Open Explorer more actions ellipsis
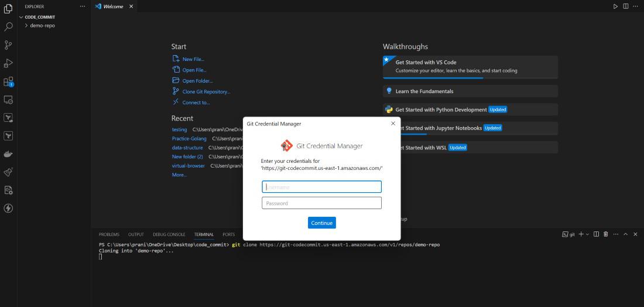The height and width of the screenshot is (307, 644). point(83,6)
